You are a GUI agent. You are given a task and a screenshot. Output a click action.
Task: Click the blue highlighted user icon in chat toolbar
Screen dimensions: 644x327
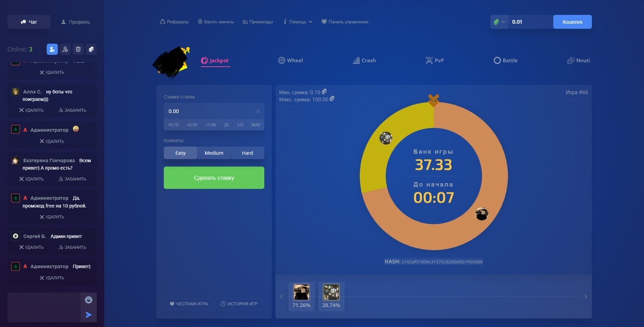(x=52, y=49)
